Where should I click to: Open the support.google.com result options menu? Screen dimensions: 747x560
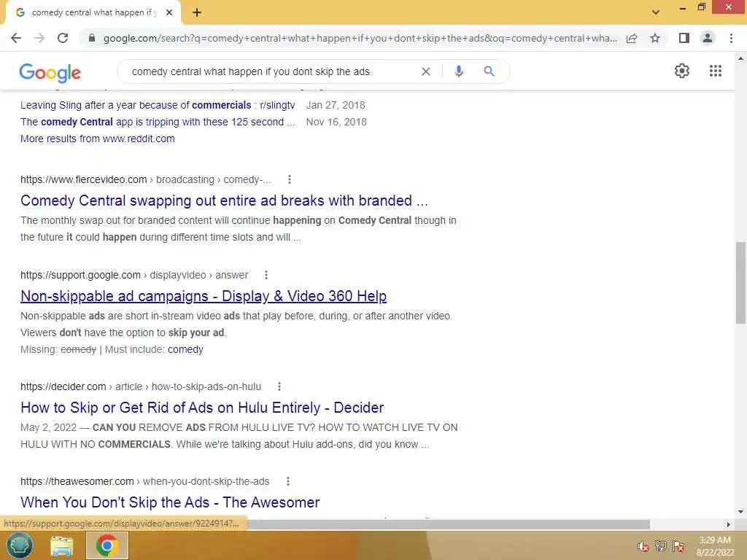click(x=266, y=275)
